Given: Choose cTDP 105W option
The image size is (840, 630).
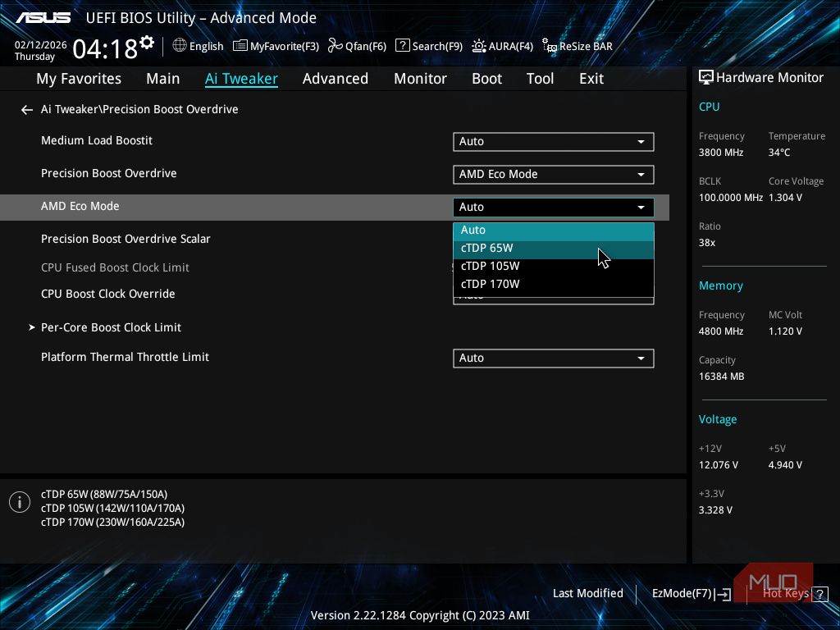Looking at the screenshot, I should tap(554, 267).
